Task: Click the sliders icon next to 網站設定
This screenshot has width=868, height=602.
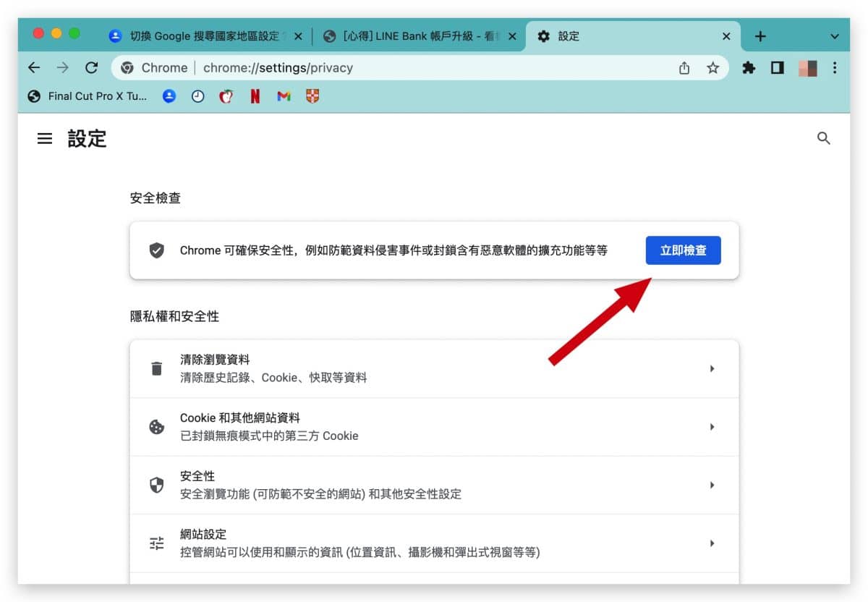Action: [x=157, y=543]
